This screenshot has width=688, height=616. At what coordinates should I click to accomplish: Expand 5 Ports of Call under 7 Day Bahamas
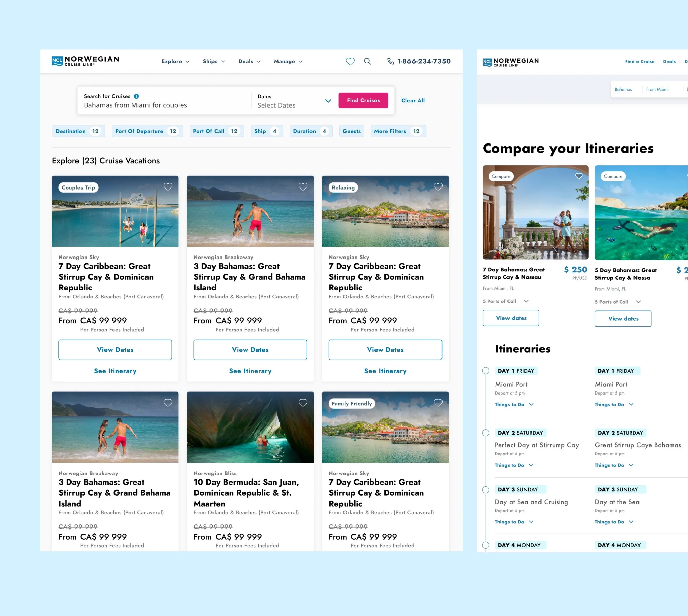pyautogui.click(x=526, y=301)
